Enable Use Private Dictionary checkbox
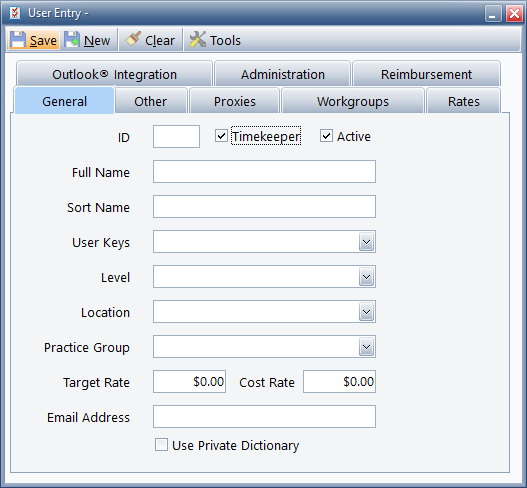 coord(161,444)
